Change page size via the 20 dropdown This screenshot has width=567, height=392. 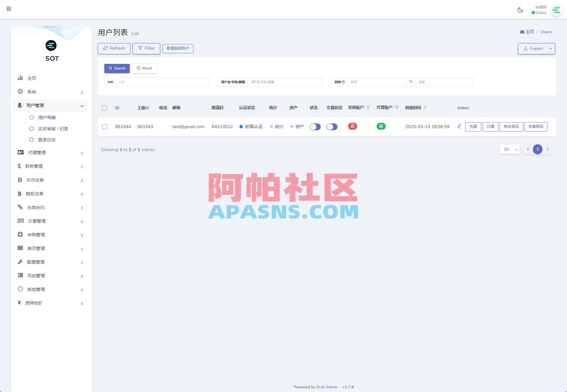(x=509, y=149)
